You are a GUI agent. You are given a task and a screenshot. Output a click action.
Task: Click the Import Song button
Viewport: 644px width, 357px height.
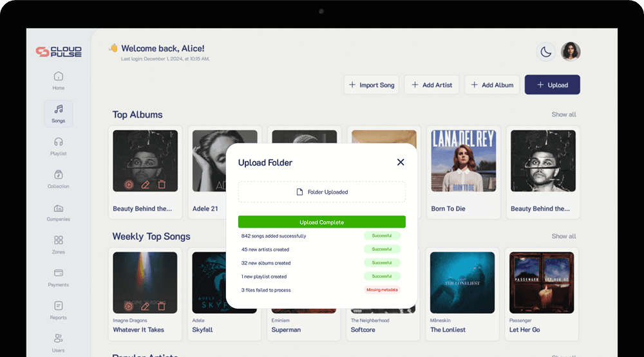click(372, 85)
